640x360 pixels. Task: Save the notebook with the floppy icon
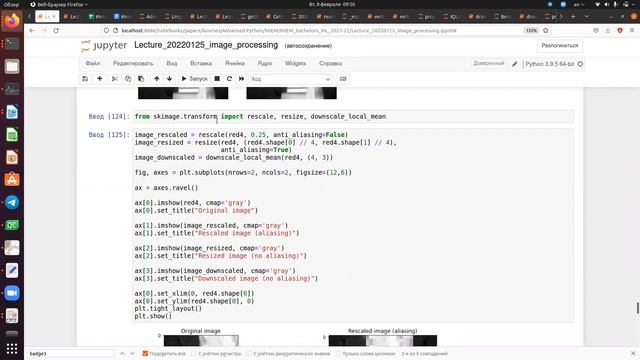pos(85,79)
